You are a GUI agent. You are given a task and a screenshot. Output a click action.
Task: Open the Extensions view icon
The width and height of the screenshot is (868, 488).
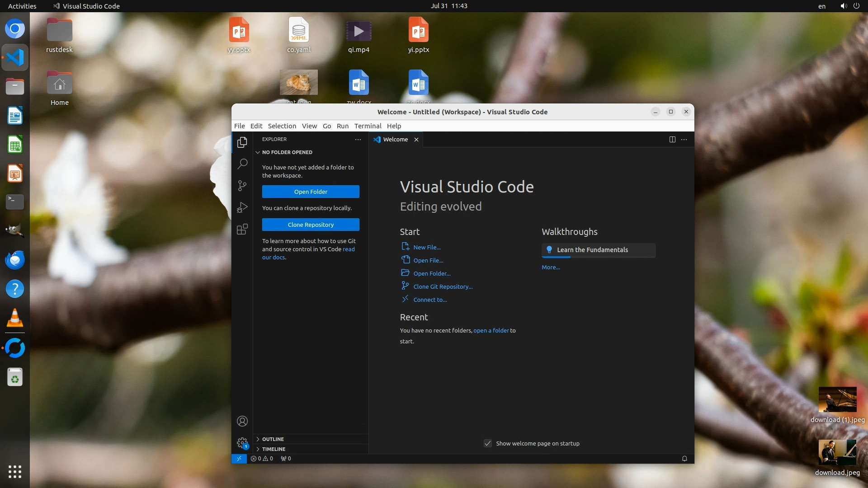coord(242,230)
